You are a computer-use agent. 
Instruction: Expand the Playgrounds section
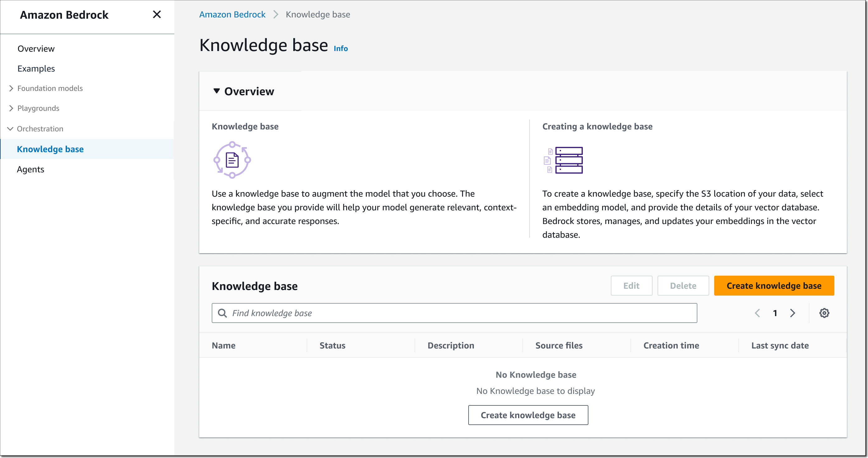[x=11, y=108]
